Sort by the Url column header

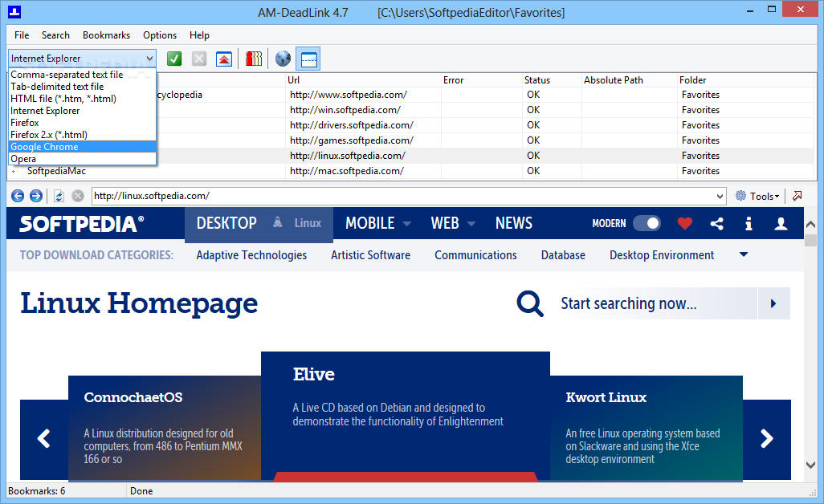pos(364,79)
